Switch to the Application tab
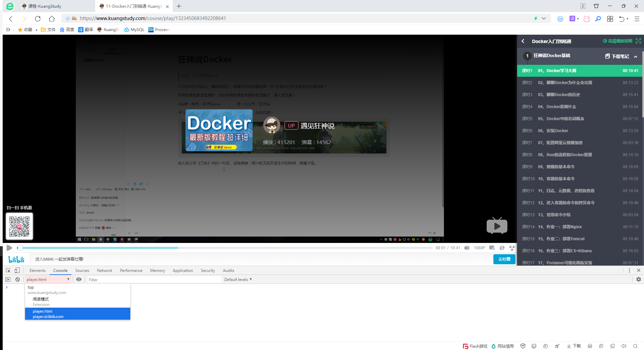 [x=183, y=271]
